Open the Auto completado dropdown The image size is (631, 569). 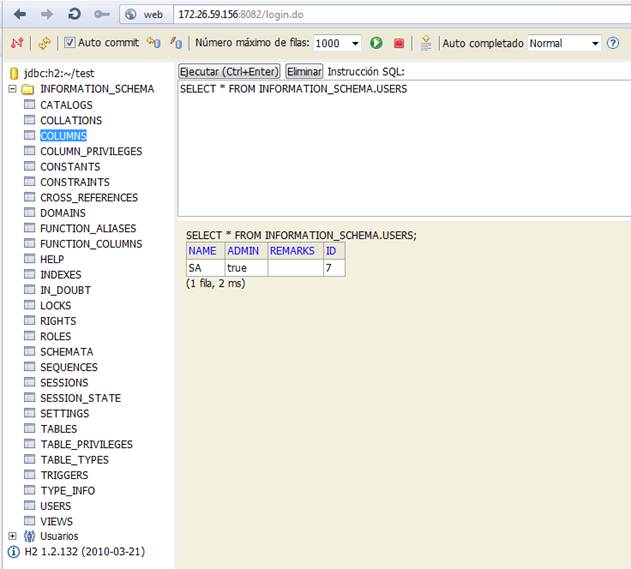pyautogui.click(x=564, y=43)
